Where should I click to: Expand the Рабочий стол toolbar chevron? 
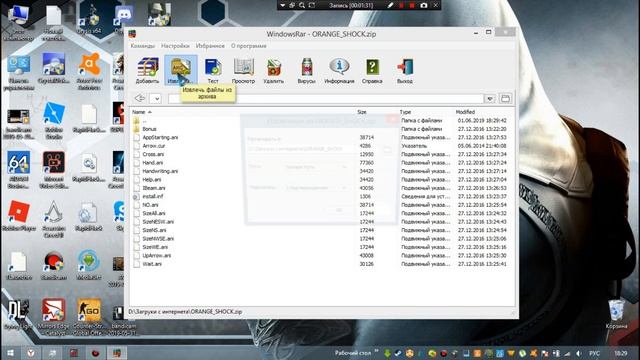(x=376, y=351)
